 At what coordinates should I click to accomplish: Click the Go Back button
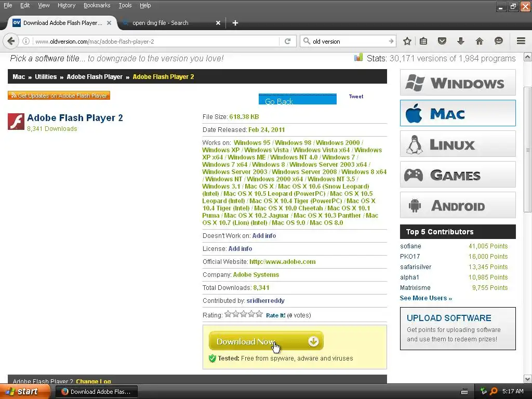(298, 99)
